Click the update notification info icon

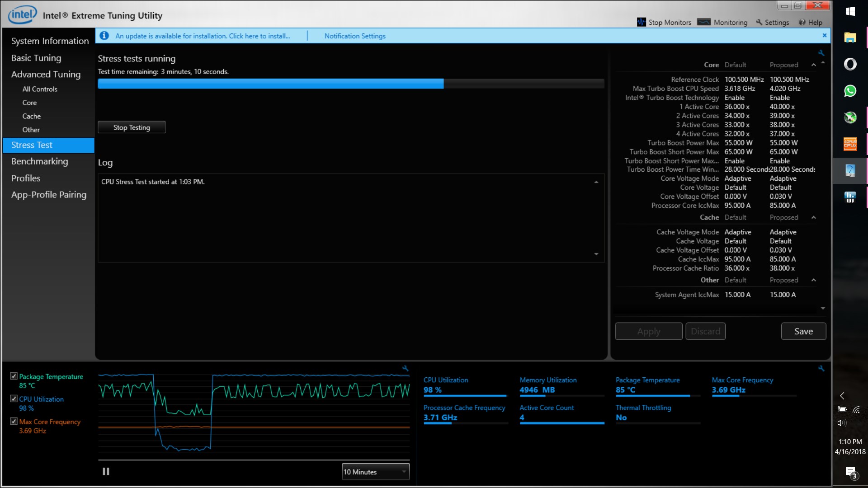tap(104, 36)
